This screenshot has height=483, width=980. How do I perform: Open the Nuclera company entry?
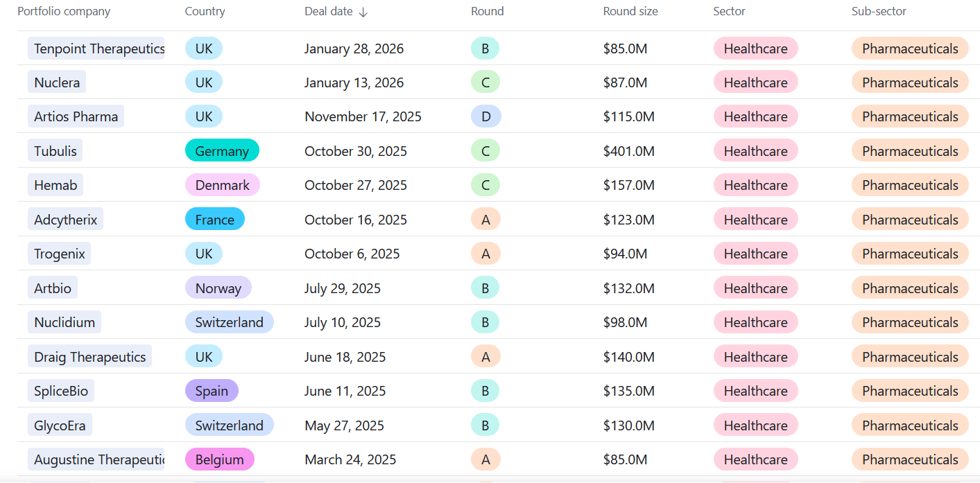coord(57,82)
